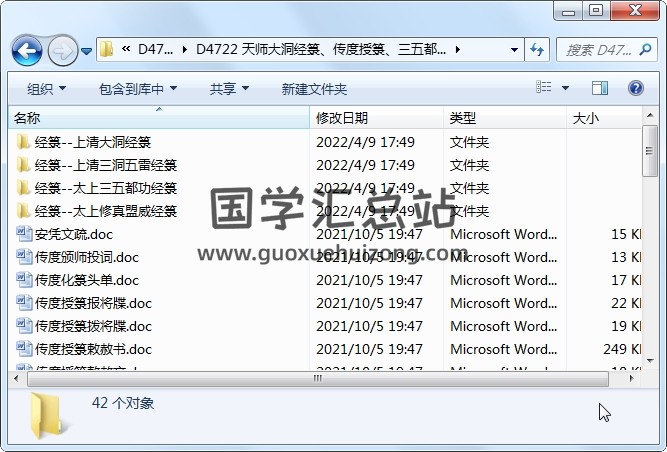Click vertical scrollbar up arrow

650,115
